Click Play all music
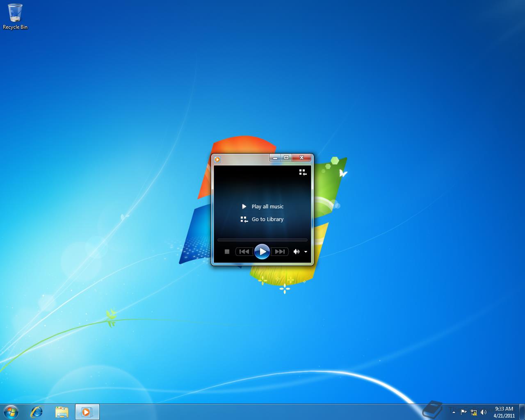525x420 pixels. 267,206
